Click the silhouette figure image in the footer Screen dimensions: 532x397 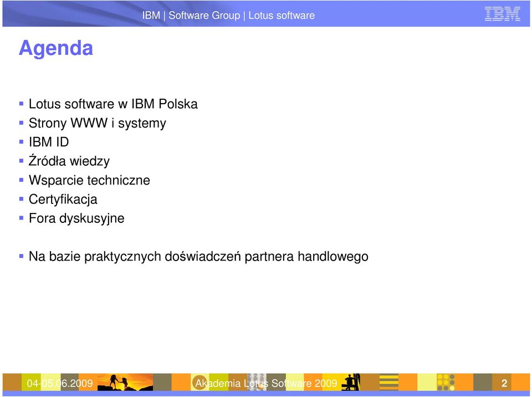pyautogui.click(x=351, y=383)
